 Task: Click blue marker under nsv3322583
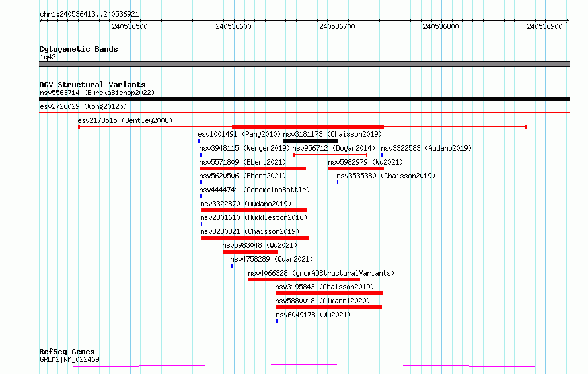point(382,155)
